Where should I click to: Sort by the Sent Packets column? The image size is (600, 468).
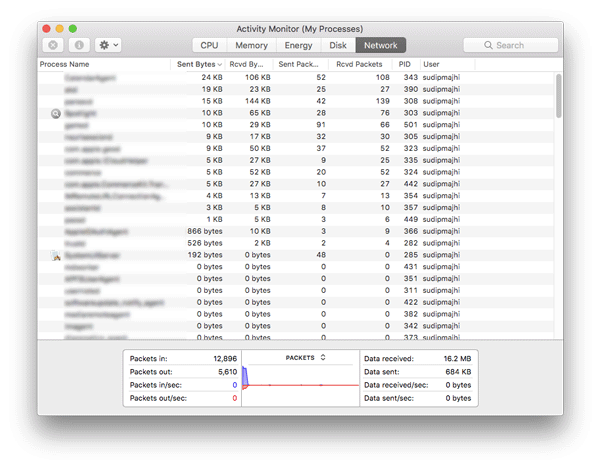pyautogui.click(x=301, y=64)
